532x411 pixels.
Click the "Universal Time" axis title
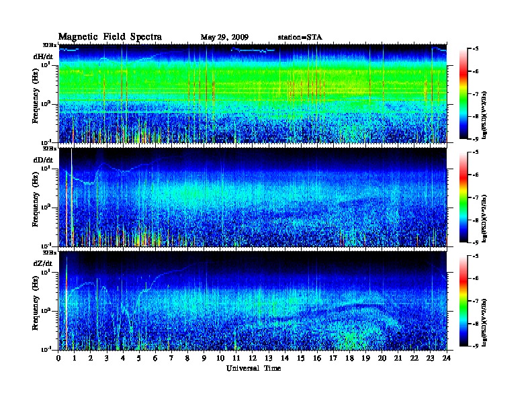tap(253, 368)
